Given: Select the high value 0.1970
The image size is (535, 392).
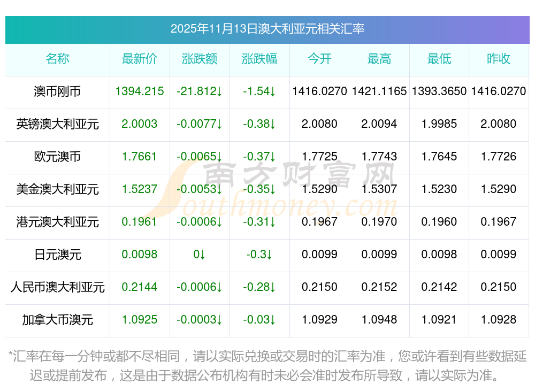Looking at the screenshot, I should coord(379,222).
